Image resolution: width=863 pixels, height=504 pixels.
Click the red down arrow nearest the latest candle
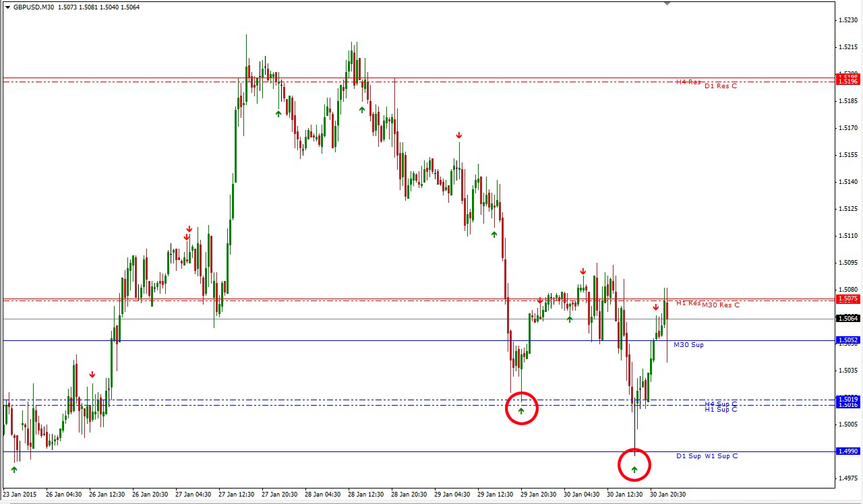coord(655,307)
